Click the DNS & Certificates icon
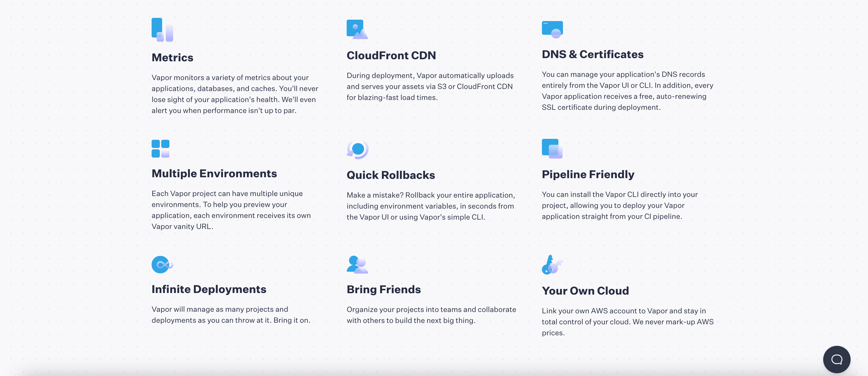The height and width of the screenshot is (376, 868). [x=552, y=30]
